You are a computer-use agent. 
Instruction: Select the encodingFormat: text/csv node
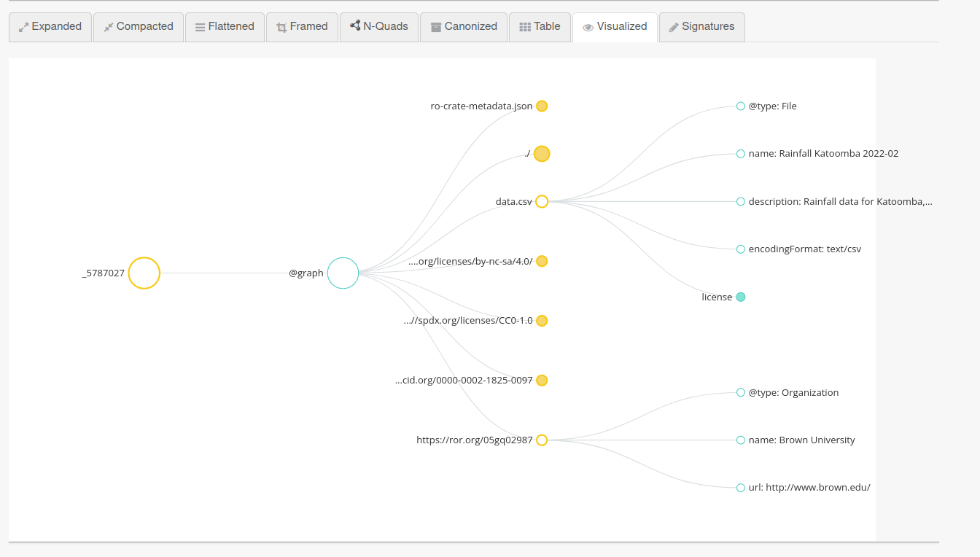point(741,249)
